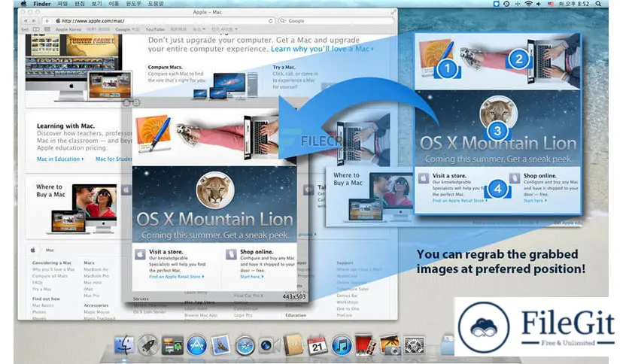629x364 pixels.
Task: Open the Mac in Education link
Action: point(60,159)
